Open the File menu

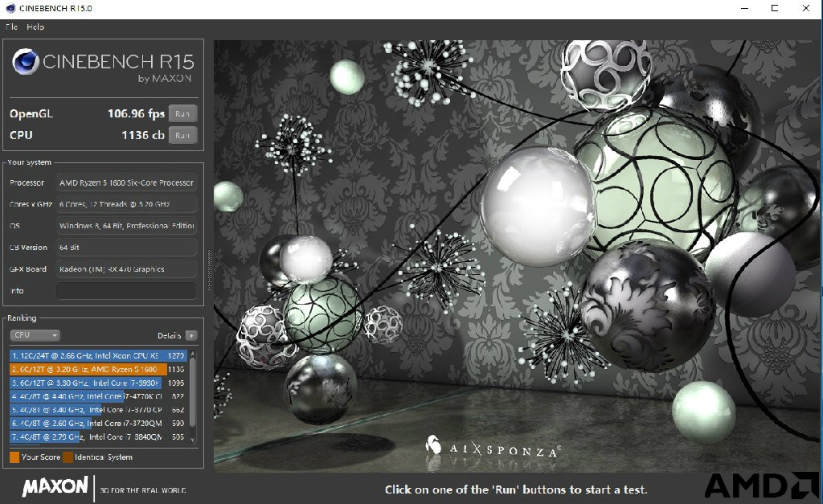[11, 27]
